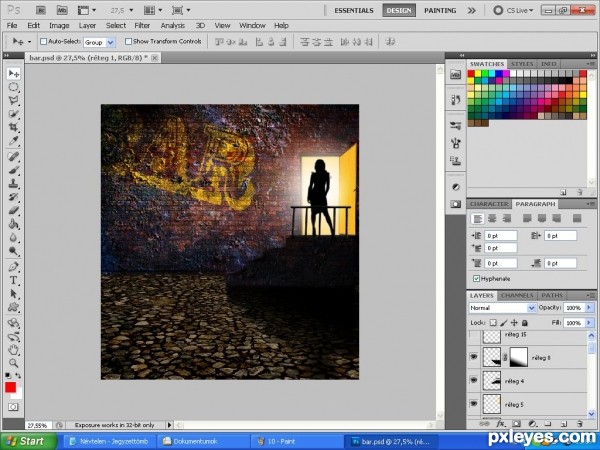Toggle lock transparent pixels in Layers panel
This screenshot has height=450, width=600.
coord(493,323)
